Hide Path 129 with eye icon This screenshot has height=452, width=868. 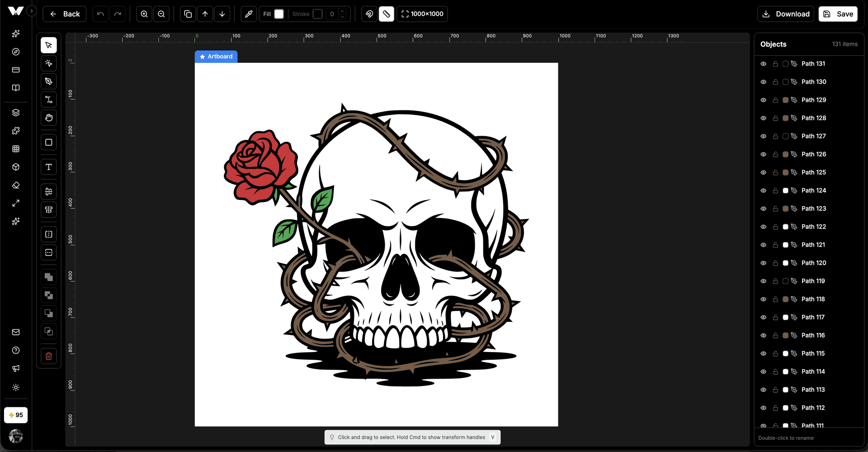click(764, 100)
